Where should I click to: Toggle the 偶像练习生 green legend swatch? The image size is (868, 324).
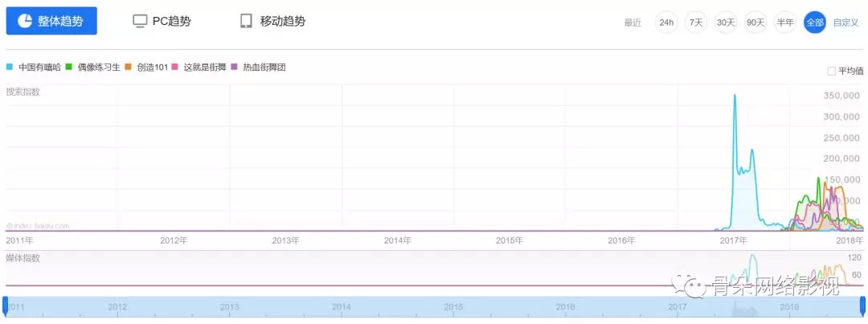[69, 67]
